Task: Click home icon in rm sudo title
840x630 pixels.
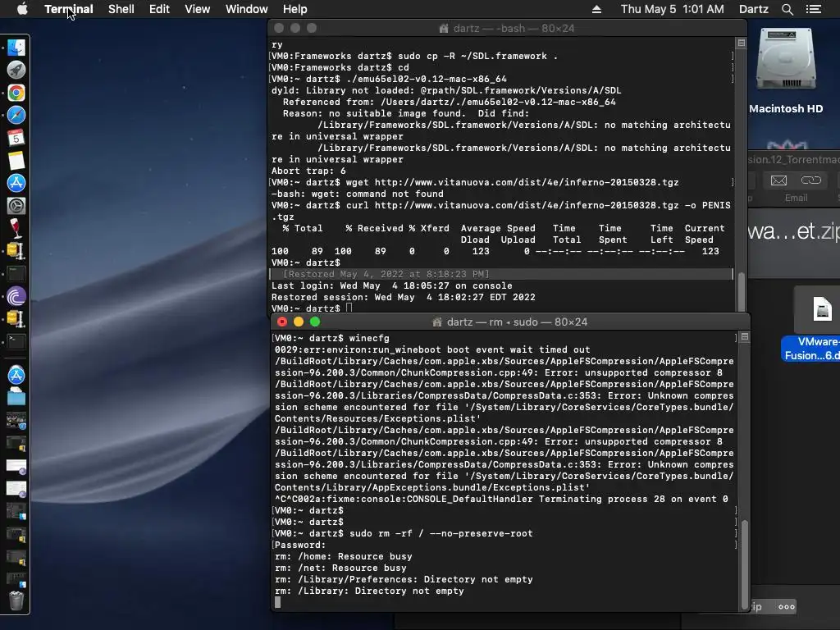Action: coord(437,322)
